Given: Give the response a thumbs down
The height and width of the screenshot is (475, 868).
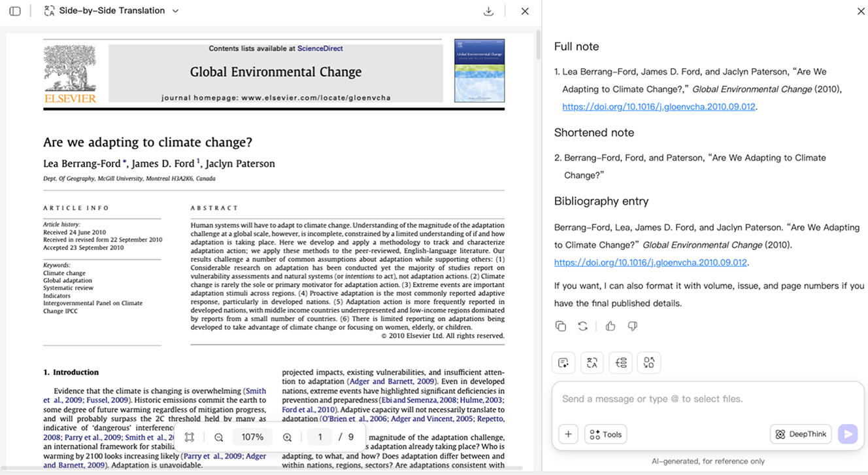Looking at the screenshot, I should pos(633,326).
